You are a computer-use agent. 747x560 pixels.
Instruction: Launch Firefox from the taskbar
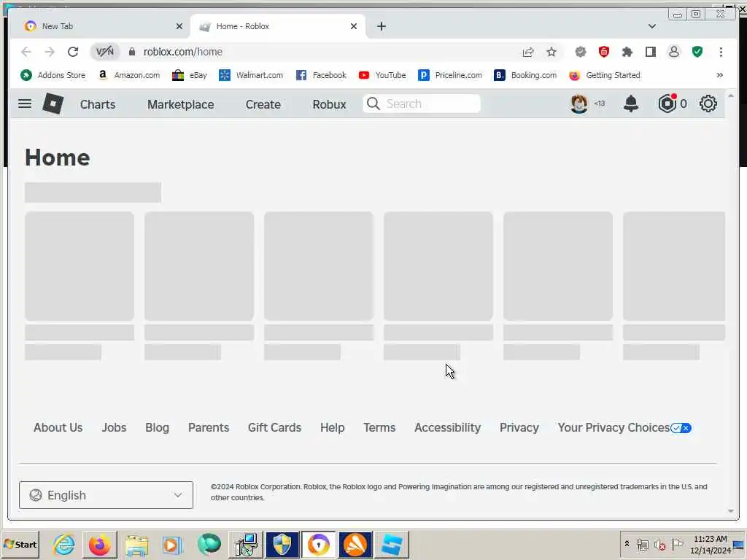(100, 544)
